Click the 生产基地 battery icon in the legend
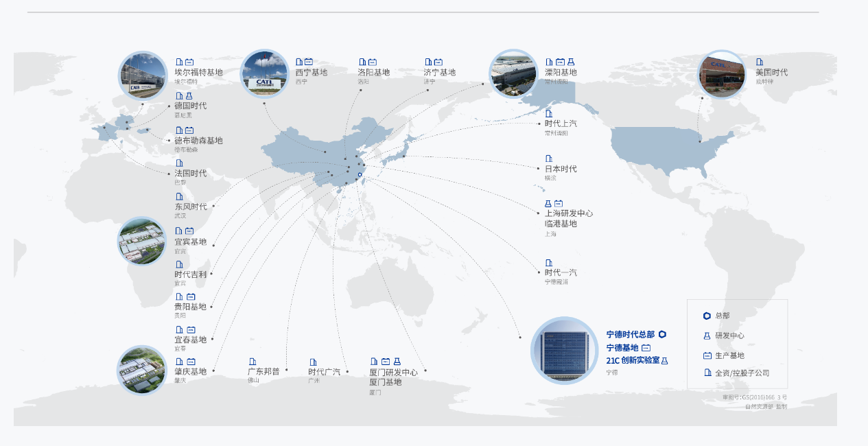Viewport: 868px width, 446px height. (707, 355)
